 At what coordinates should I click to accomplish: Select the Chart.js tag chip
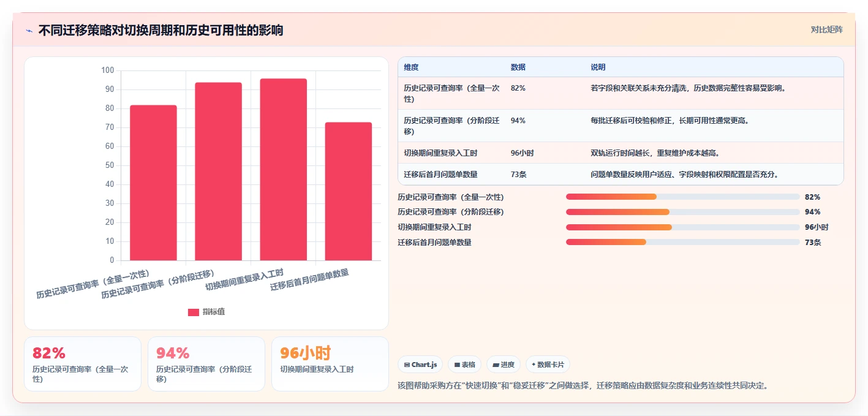click(x=421, y=365)
